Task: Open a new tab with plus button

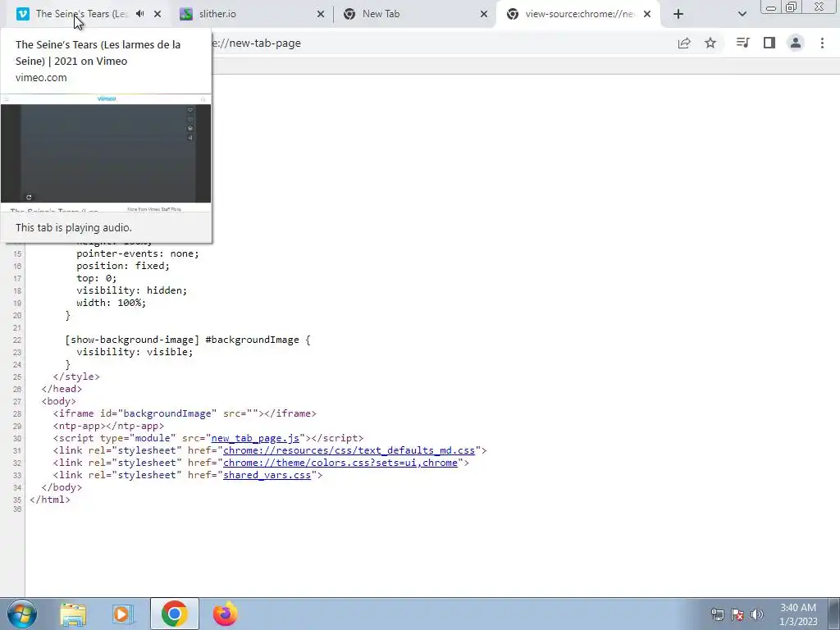Action: click(x=678, y=14)
